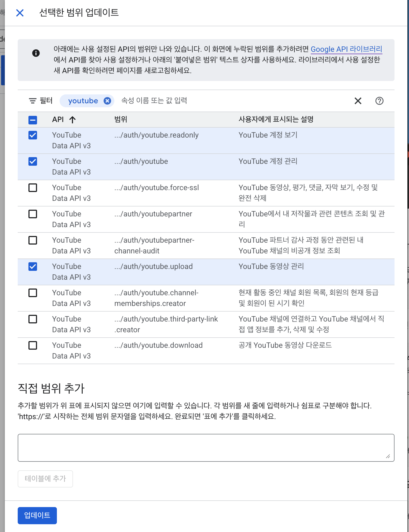Close the 선택한 범위 업데이트 panel

click(x=20, y=13)
